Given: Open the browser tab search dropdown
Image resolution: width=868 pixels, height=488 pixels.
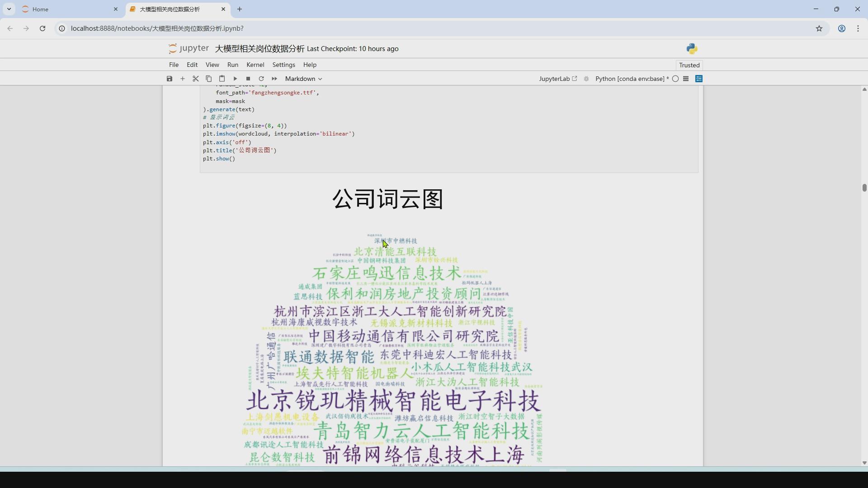Looking at the screenshot, I should (9, 9).
